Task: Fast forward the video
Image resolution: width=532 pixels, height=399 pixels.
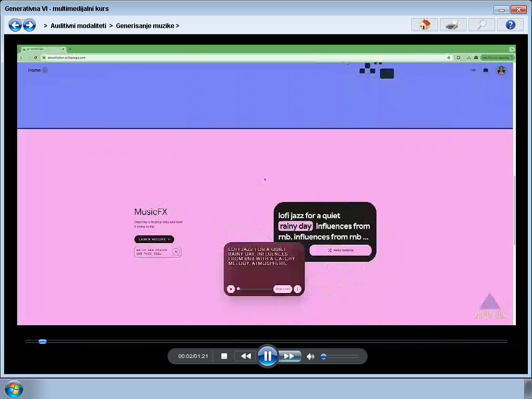Action: coord(289,356)
